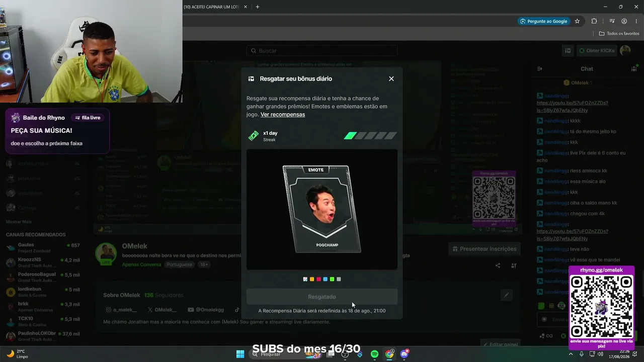644x362 pixels.
Task: Click the share icon below the stream
Action: (x=498, y=266)
